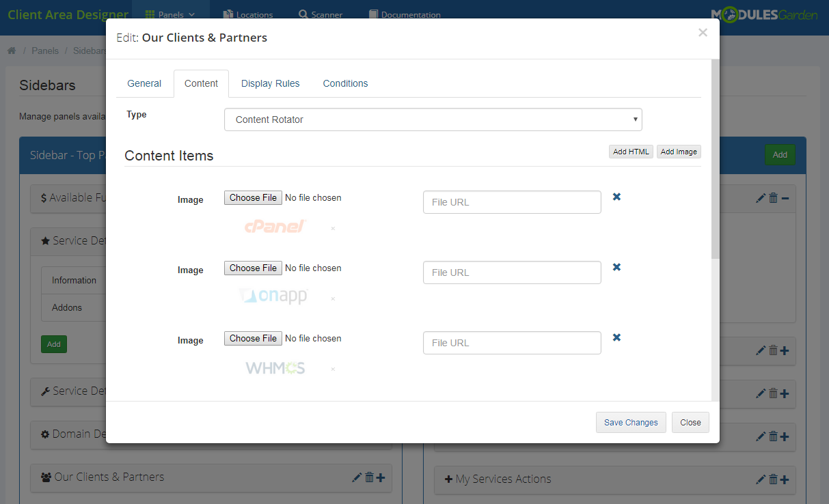
Task: Click the Add Image button
Action: [x=679, y=152]
